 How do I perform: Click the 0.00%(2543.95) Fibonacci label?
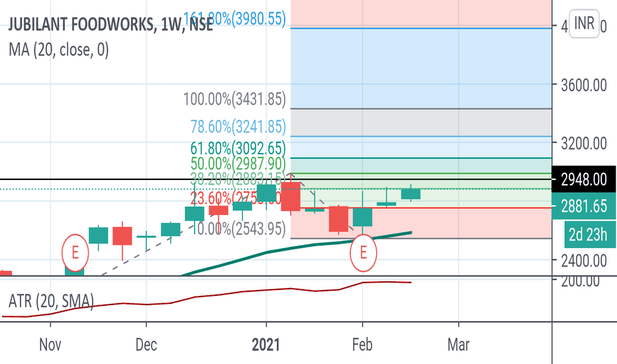tap(241, 228)
